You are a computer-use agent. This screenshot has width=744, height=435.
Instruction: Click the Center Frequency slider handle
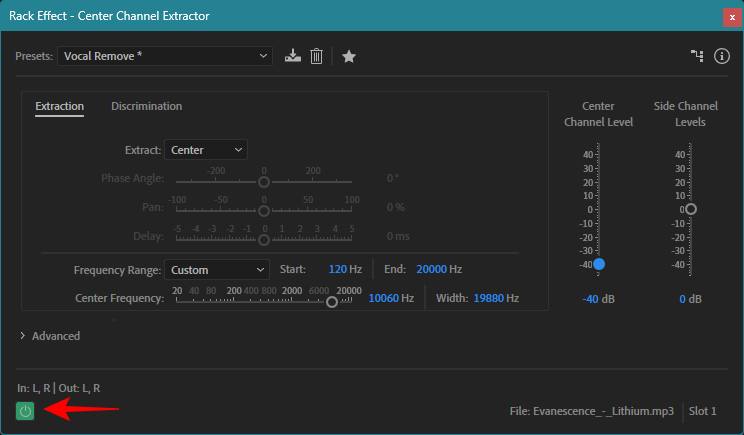pos(332,302)
